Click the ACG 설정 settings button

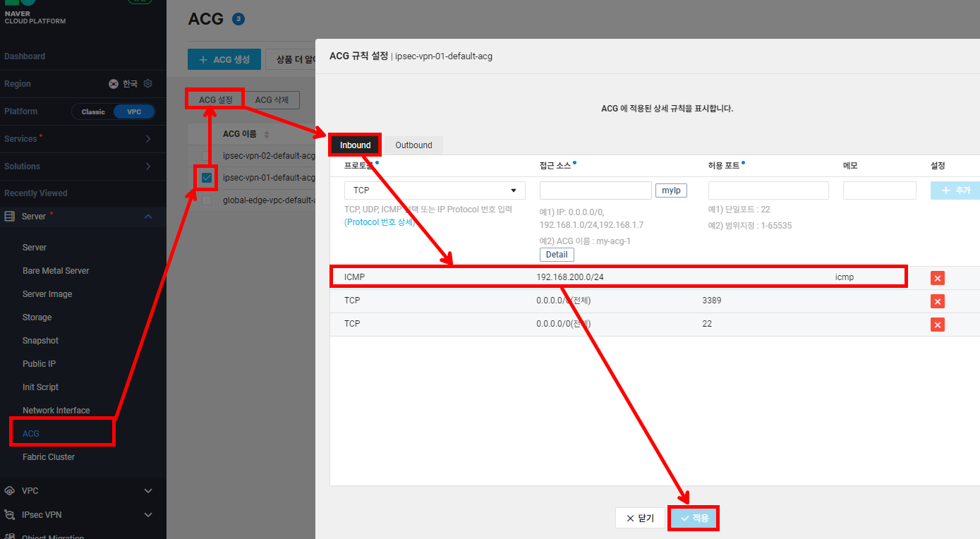point(216,100)
